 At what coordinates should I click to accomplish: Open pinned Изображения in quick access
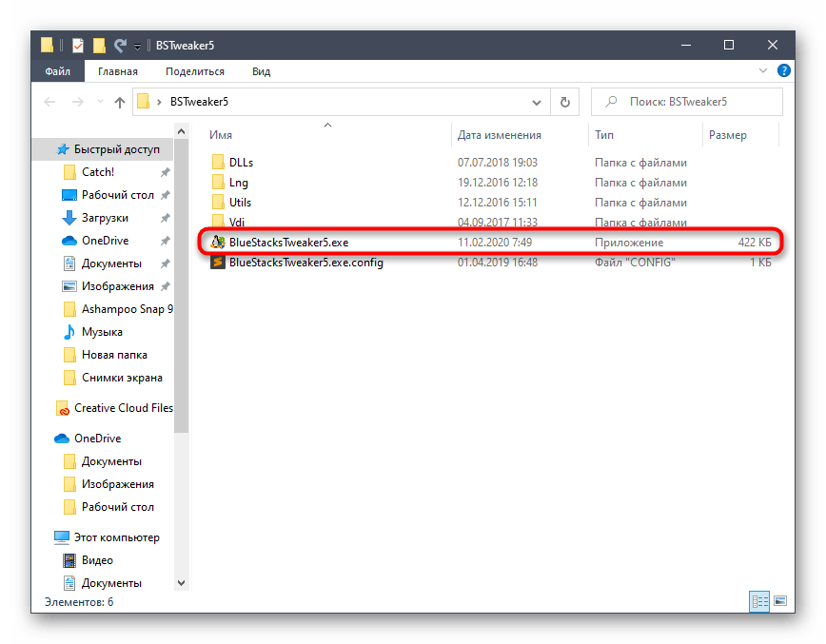tap(117, 286)
